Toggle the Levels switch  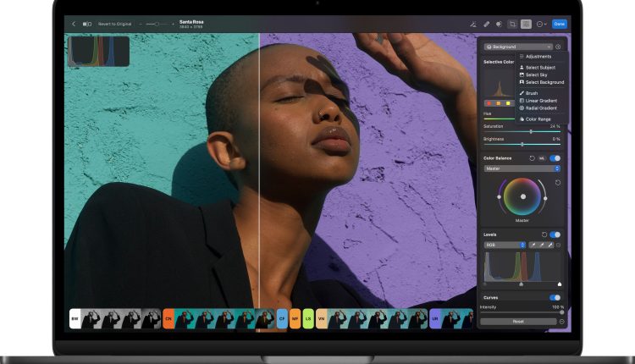point(555,234)
